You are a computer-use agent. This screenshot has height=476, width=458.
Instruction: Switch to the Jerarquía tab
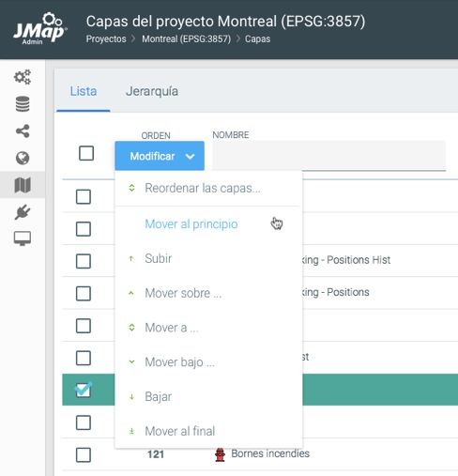pyautogui.click(x=152, y=91)
